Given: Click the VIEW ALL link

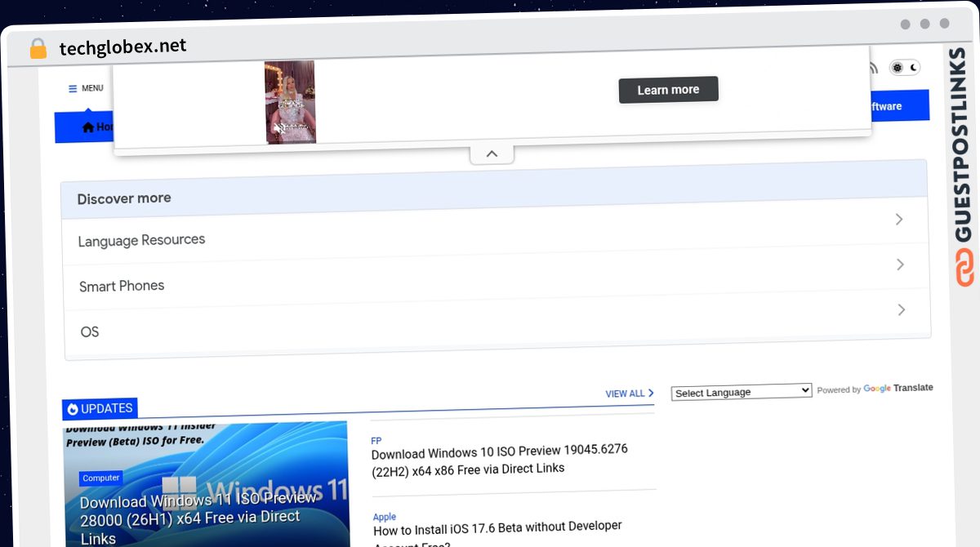Looking at the screenshot, I should click(630, 394).
